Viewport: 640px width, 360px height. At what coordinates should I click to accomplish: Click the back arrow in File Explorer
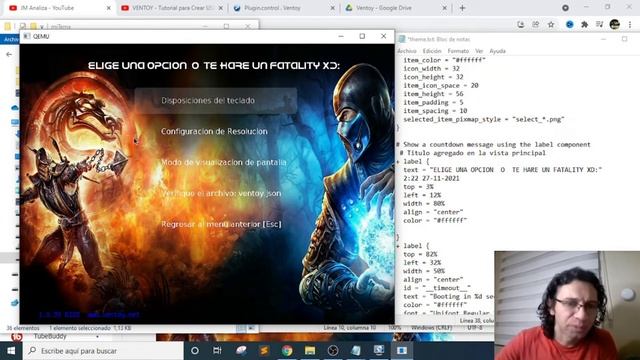[9, 54]
